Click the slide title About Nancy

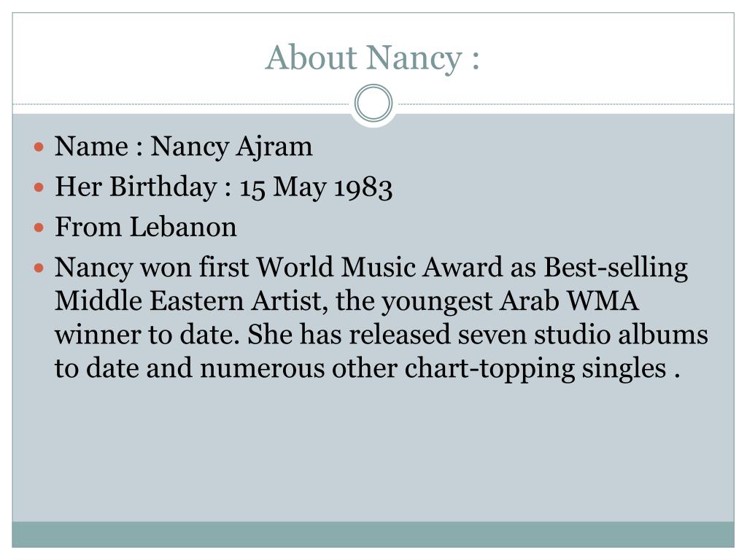tap(372, 58)
